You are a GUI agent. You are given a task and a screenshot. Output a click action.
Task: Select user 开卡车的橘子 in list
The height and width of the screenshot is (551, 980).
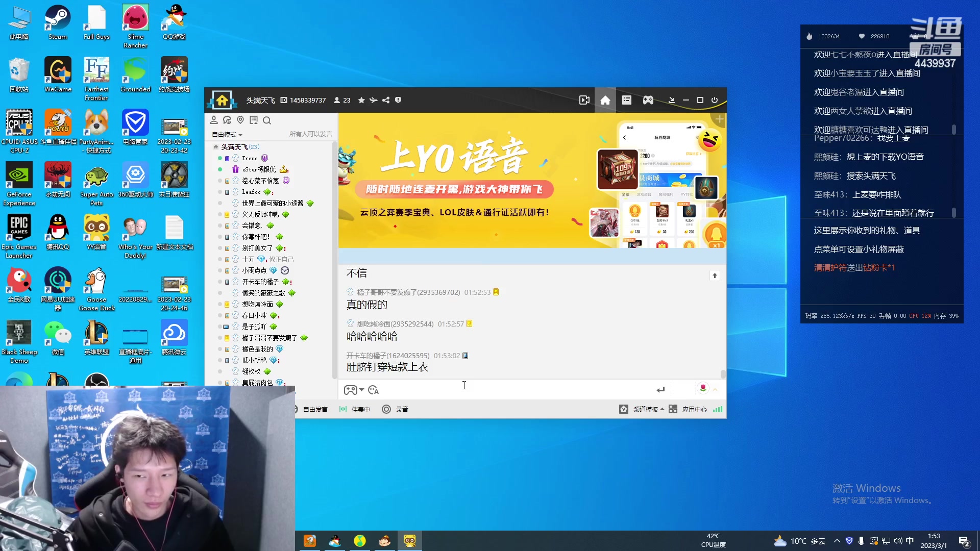260,282
